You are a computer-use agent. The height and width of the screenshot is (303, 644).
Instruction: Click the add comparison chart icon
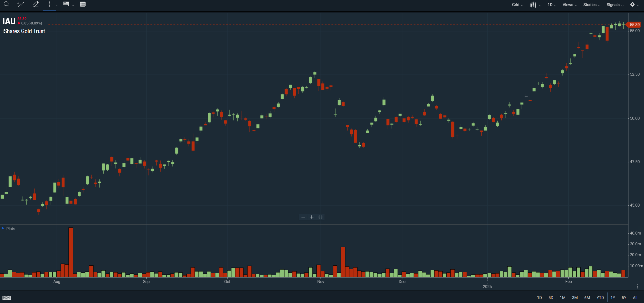pyautogui.click(x=20, y=4)
